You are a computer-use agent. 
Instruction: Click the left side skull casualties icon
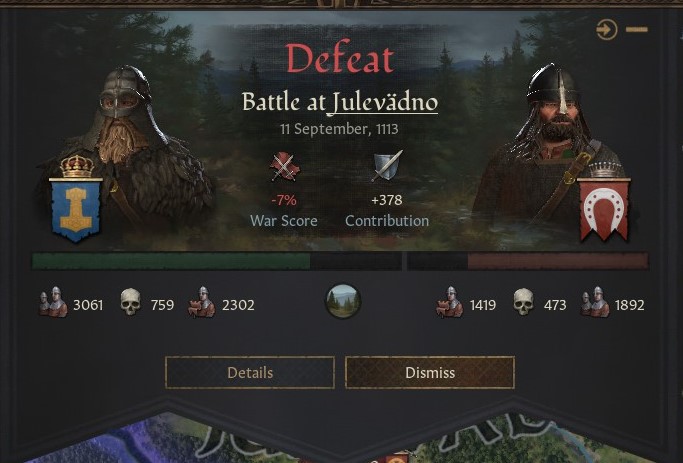coord(130,302)
